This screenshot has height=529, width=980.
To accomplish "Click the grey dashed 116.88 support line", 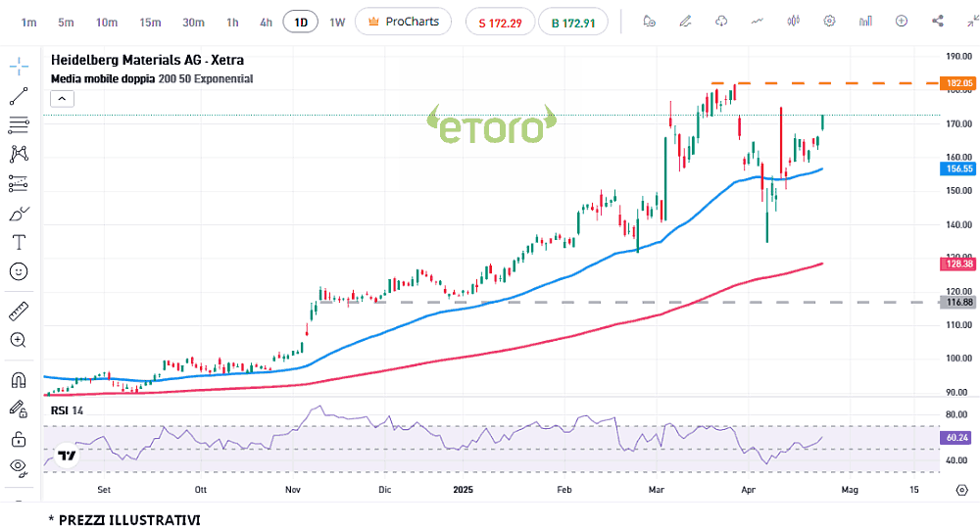I will (628, 303).
